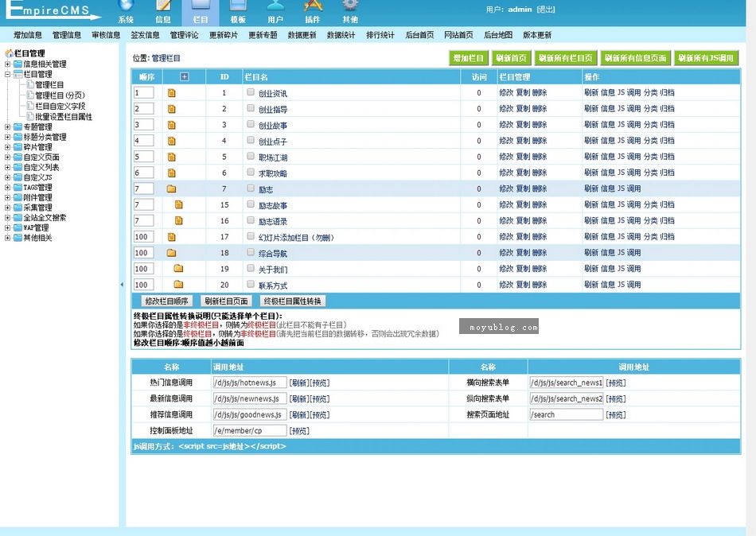Click the expand-all plus icon in table header
The height and width of the screenshot is (536, 756).
[x=184, y=76]
